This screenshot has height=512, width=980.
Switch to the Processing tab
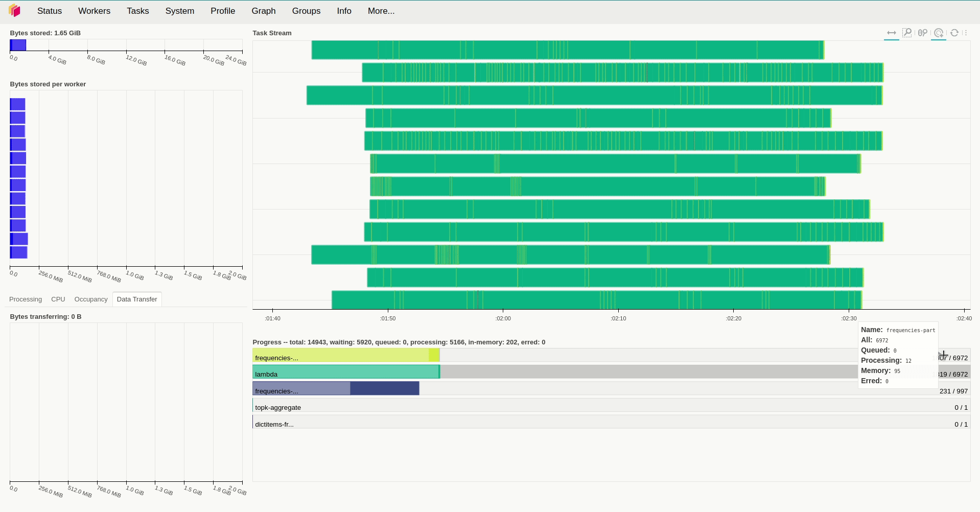[26, 299]
